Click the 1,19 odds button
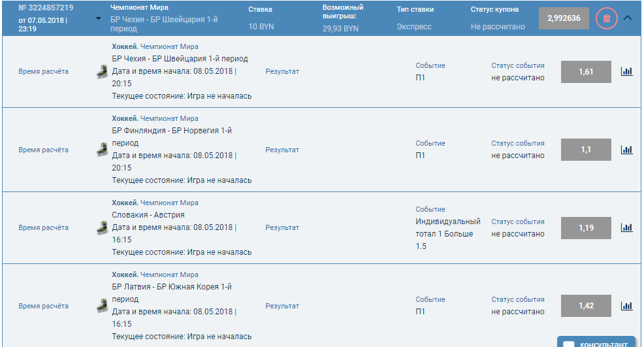The height and width of the screenshot is (347, 644). [x=586, y=227]
